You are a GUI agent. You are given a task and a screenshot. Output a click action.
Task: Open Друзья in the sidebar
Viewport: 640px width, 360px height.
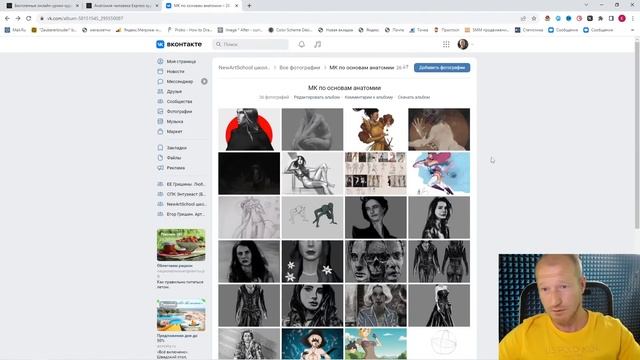pyautogui.click(x=174, y=91)
